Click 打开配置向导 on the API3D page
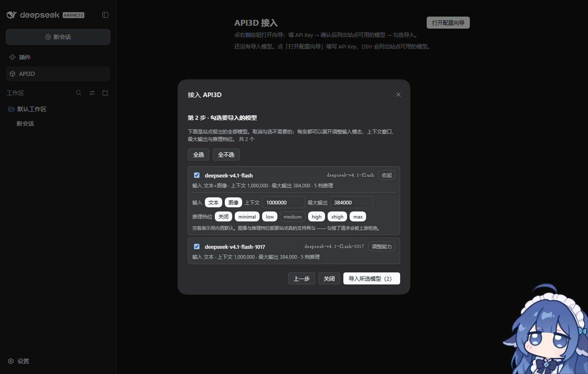 pos(448,23)
